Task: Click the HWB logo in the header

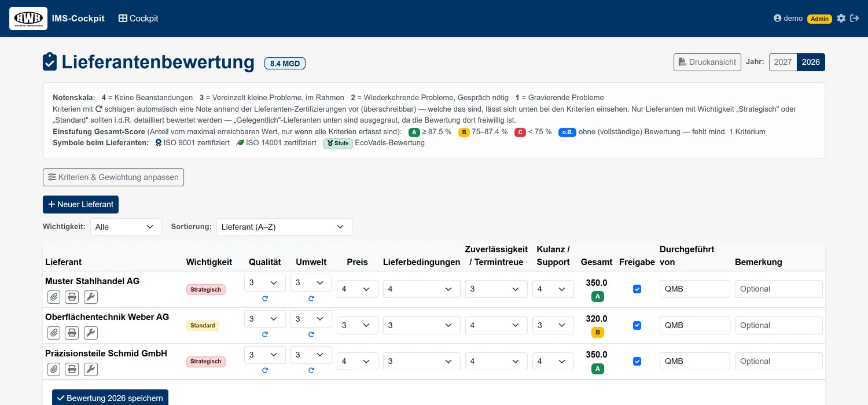Action: pos(28,19)
